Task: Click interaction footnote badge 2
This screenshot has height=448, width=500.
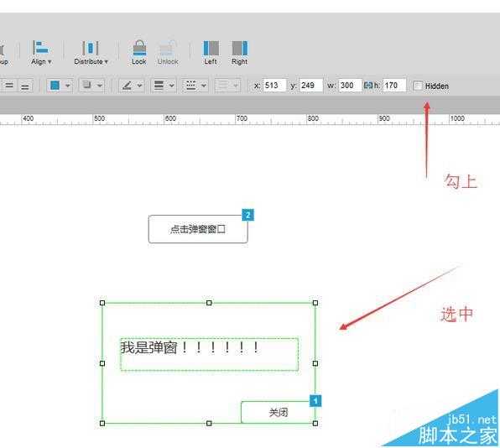Action: (x=247, y=215)
